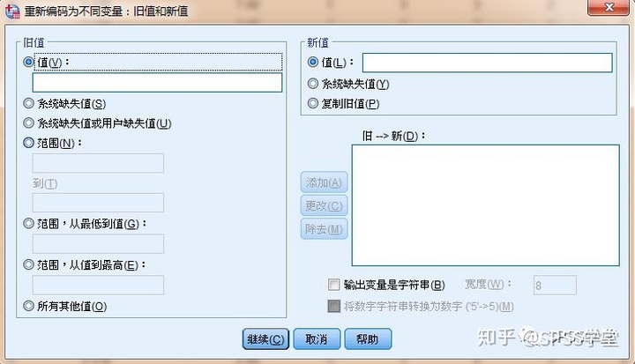Click the value-through-highest input field
This screenshot has width=635, height=364.
click(x=98, y=285)
